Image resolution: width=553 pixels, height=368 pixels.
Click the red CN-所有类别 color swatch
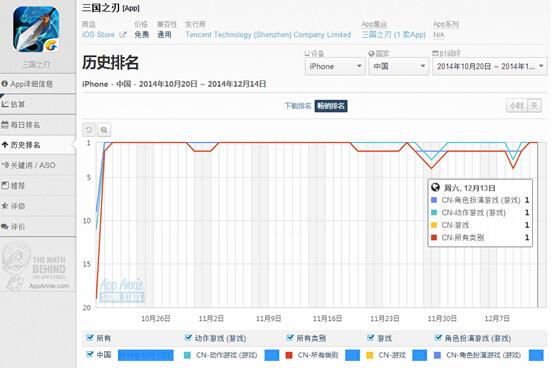289,355
